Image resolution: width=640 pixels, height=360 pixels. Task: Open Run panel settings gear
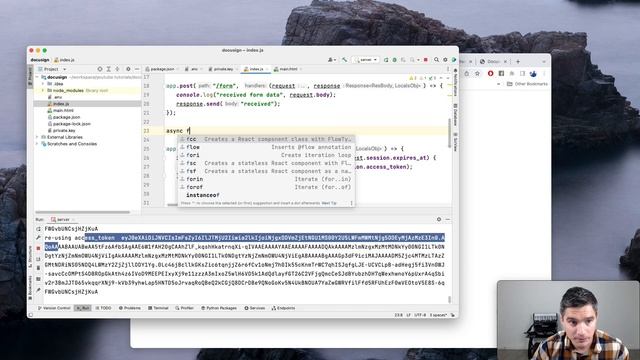click(x=439, y=220)
